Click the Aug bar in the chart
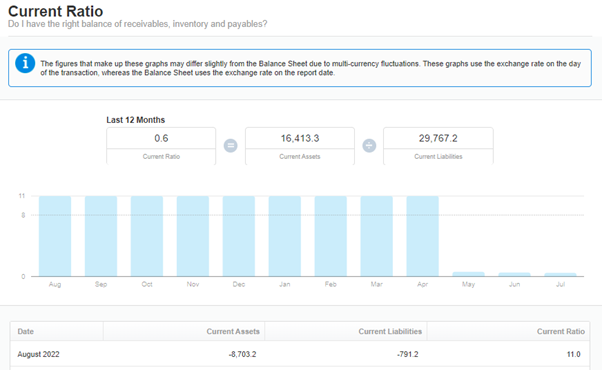This screenshot has width=602, height=370. click(55, 236)
